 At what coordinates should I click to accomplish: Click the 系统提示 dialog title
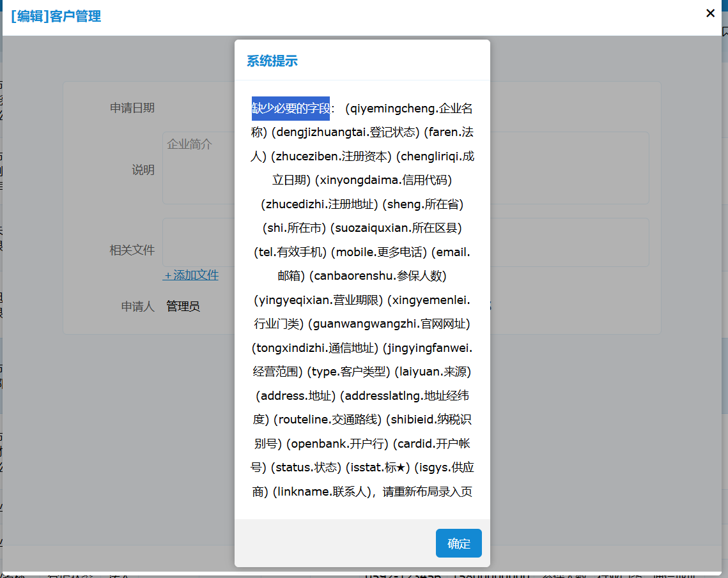[272, 61]
